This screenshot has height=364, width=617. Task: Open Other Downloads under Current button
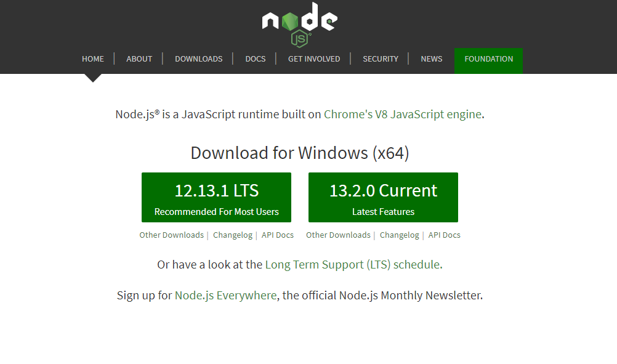click(339, 235)
